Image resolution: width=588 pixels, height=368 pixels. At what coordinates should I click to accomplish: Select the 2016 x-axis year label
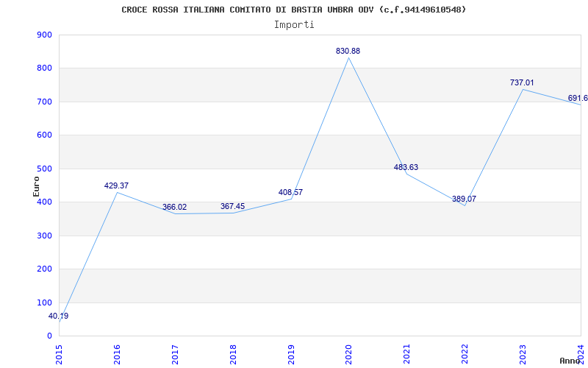point(117,354)
